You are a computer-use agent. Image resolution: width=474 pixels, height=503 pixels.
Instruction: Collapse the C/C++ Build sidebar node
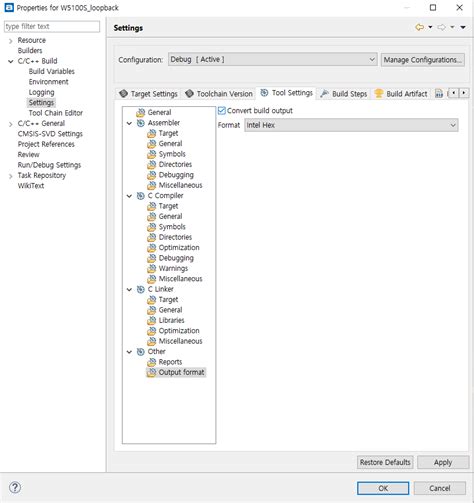click(x=11, y=61)
